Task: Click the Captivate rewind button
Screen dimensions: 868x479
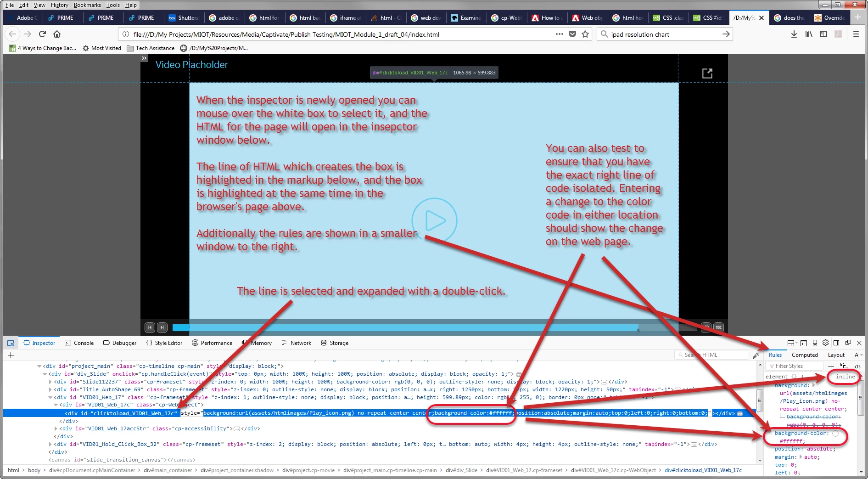Action: tap(150, 327)
